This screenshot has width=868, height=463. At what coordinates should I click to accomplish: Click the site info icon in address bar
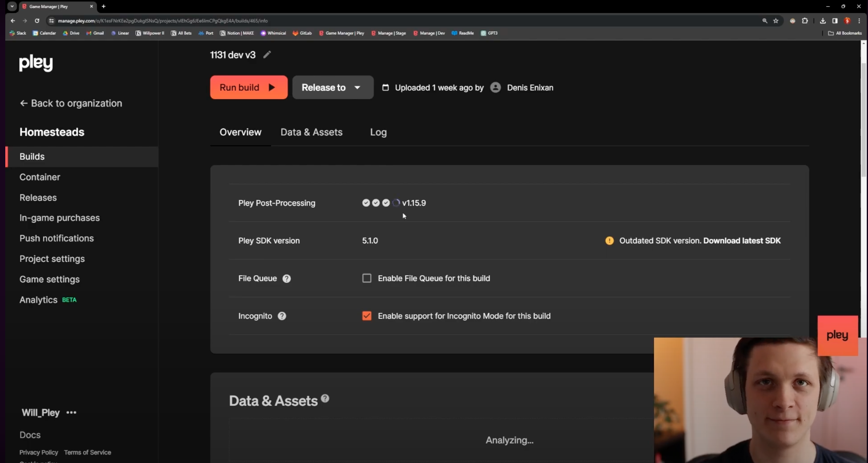click(x=51, y=21)
